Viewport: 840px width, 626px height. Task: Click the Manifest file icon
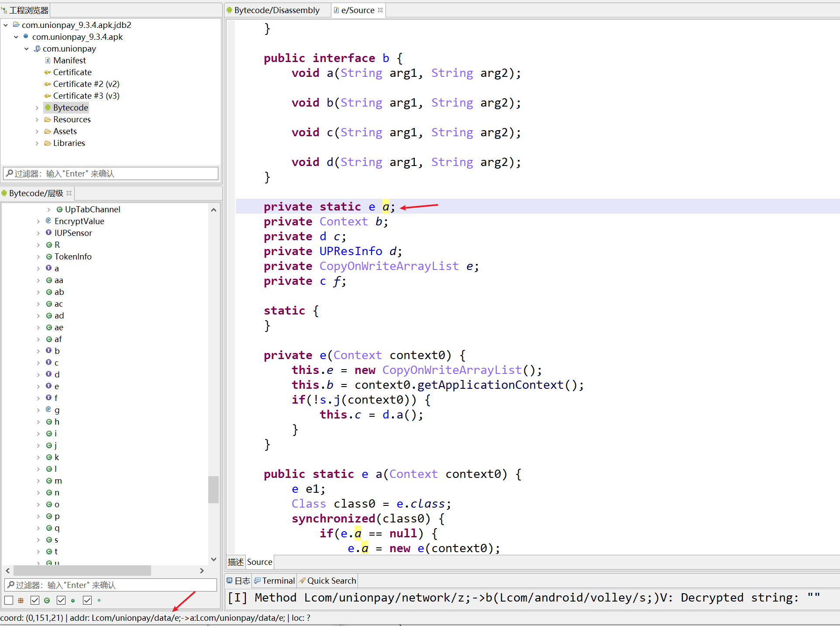[x=48, y=60]
